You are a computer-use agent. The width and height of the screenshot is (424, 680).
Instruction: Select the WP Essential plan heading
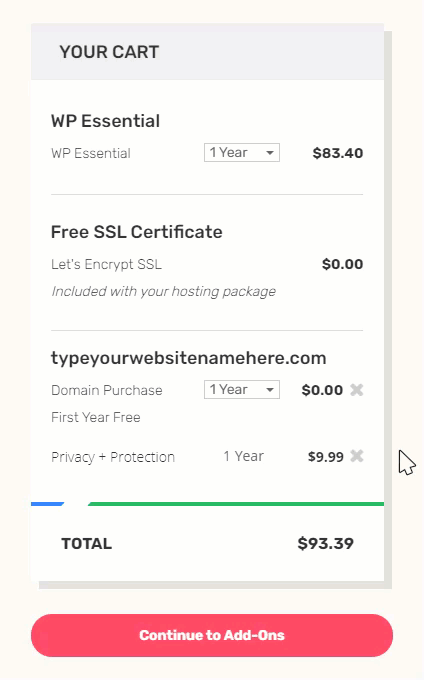[x=105, y=121]
